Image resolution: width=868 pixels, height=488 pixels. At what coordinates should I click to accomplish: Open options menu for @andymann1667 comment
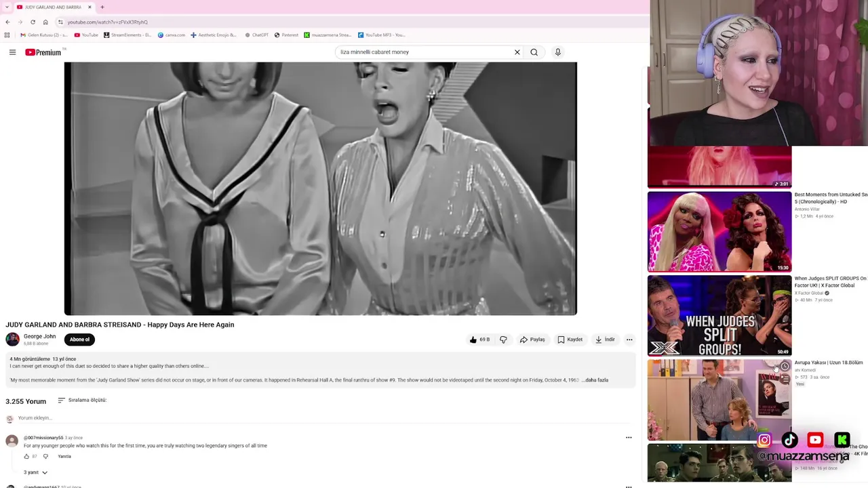629,486
